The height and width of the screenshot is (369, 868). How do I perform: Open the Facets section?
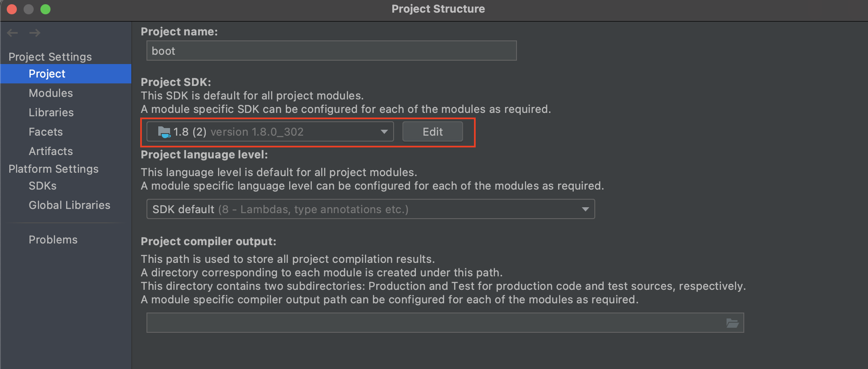45,132
